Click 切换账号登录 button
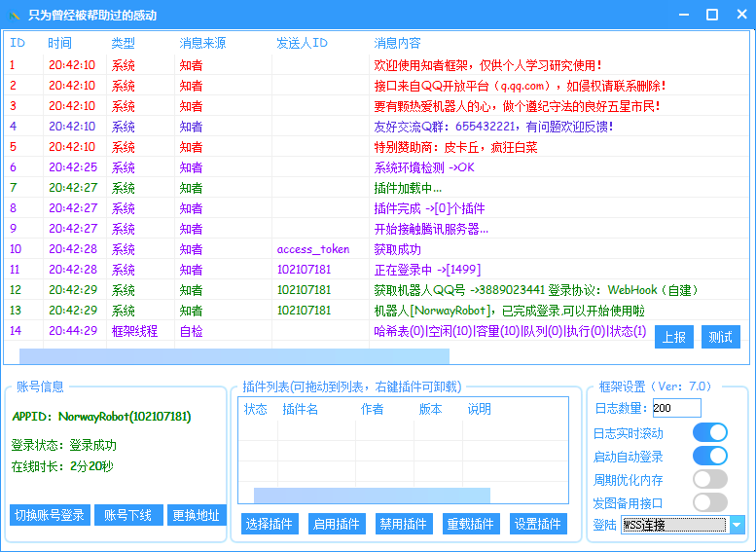Viewport: 756px width, 552px height. pyautogui.click(x=51, y=515)
